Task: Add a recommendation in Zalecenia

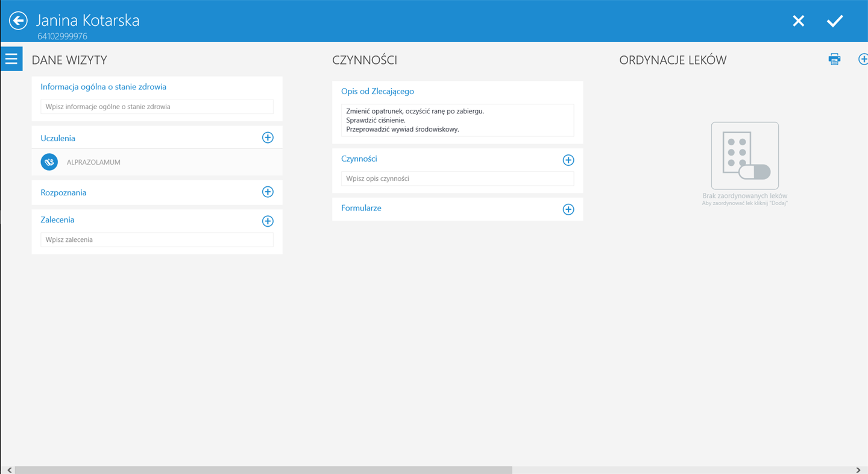Action: coord(268,221)
